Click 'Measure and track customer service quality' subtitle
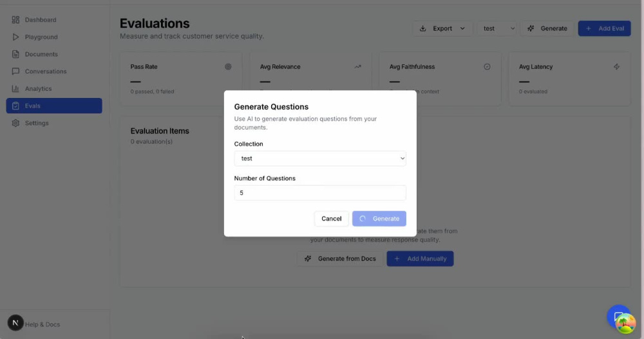644x339 pixels. (x=192, y=36)
